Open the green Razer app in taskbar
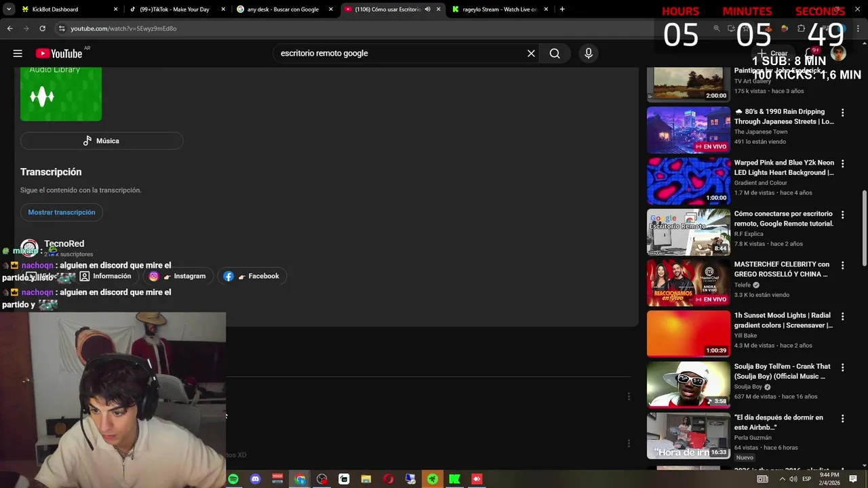 [x=433, y=479]
